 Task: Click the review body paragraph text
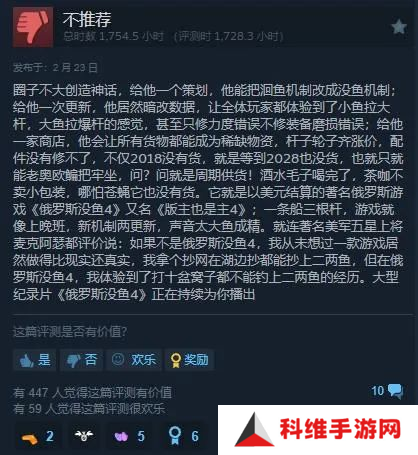[208, 192]
